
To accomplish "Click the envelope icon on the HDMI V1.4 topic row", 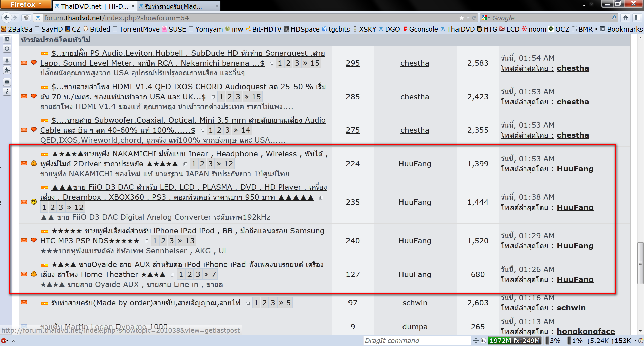I will [24, 96].
